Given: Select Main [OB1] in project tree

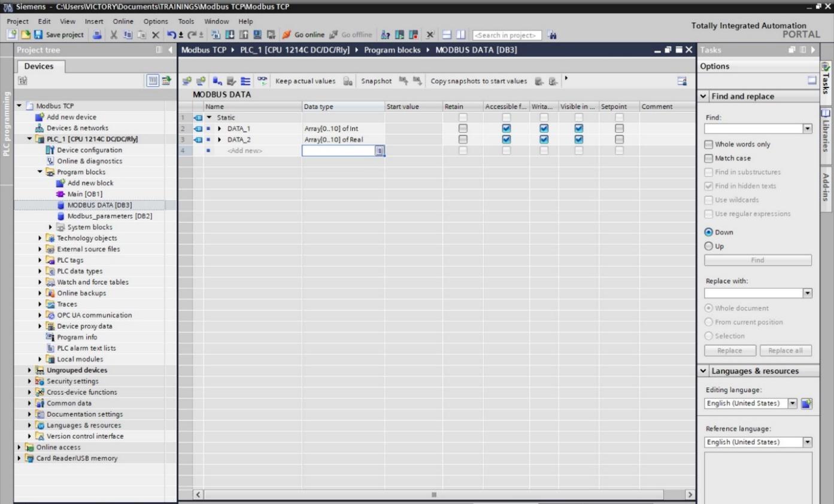Looking at the screenshot, I should 84,194.
